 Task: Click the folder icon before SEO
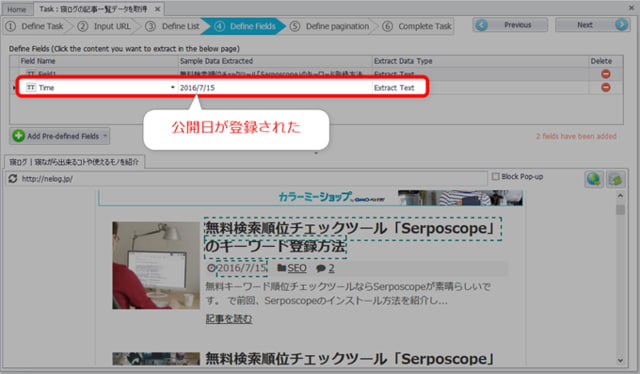282,268
